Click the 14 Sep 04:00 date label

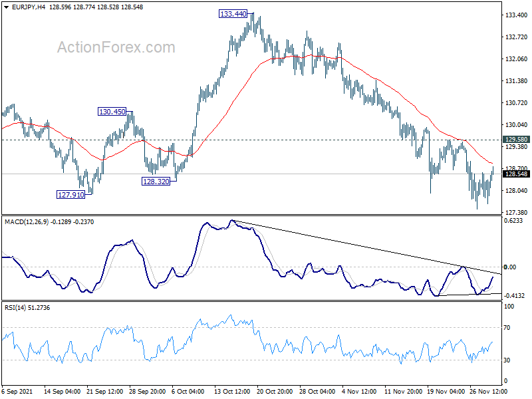point(62,392)
